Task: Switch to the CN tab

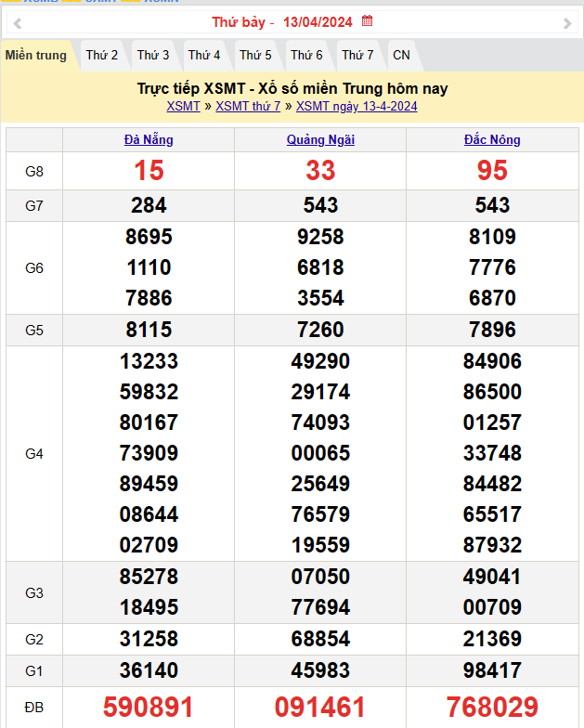Action: point(401,56)
